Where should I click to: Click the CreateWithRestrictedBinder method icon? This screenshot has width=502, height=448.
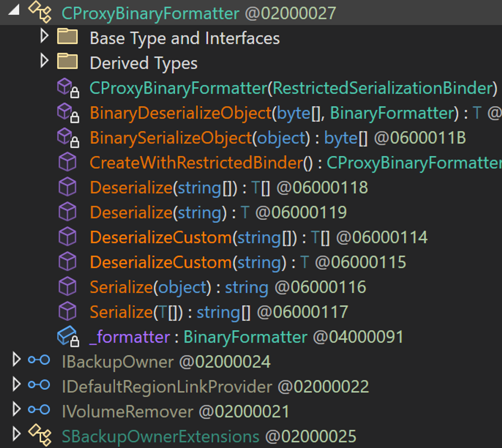67,162
